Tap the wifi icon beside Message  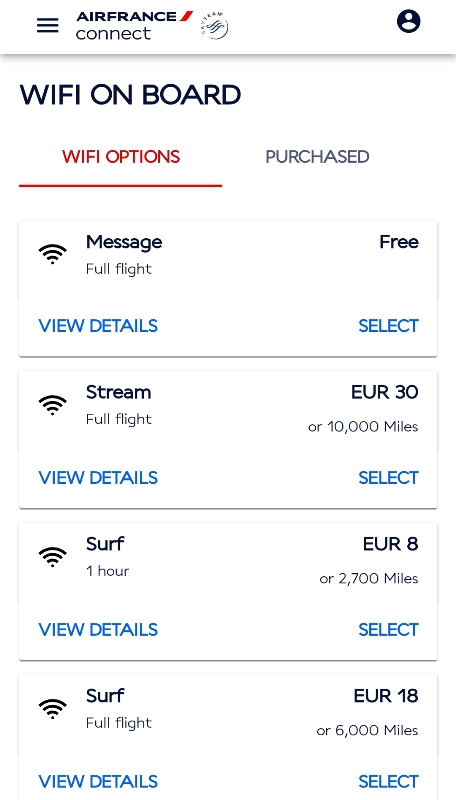tap(53, 254)
